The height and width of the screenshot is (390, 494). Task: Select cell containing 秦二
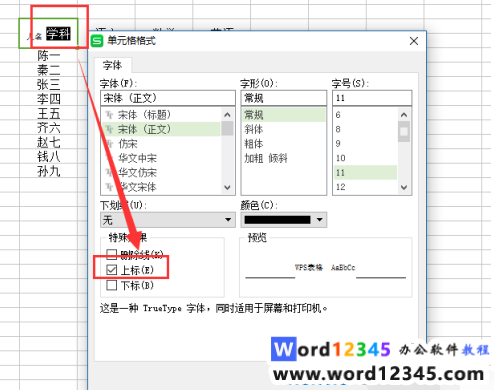(x=49, y=70)
